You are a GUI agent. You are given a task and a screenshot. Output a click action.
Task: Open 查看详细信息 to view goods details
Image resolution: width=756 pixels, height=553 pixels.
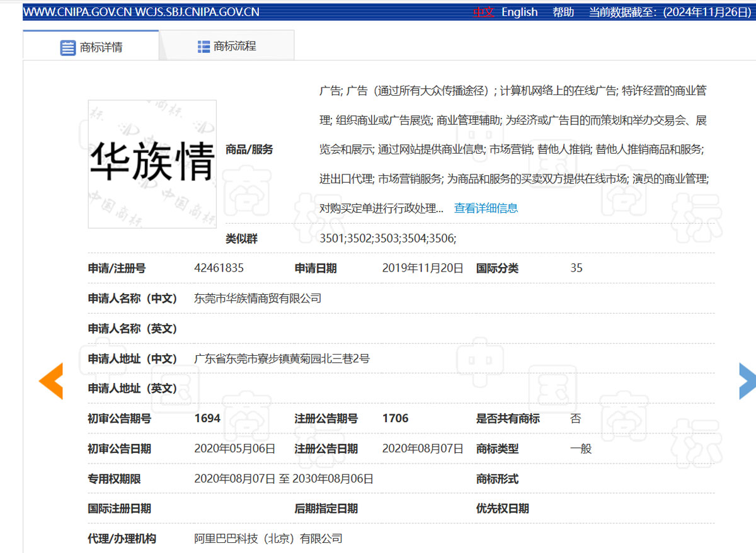click(486, 208)
